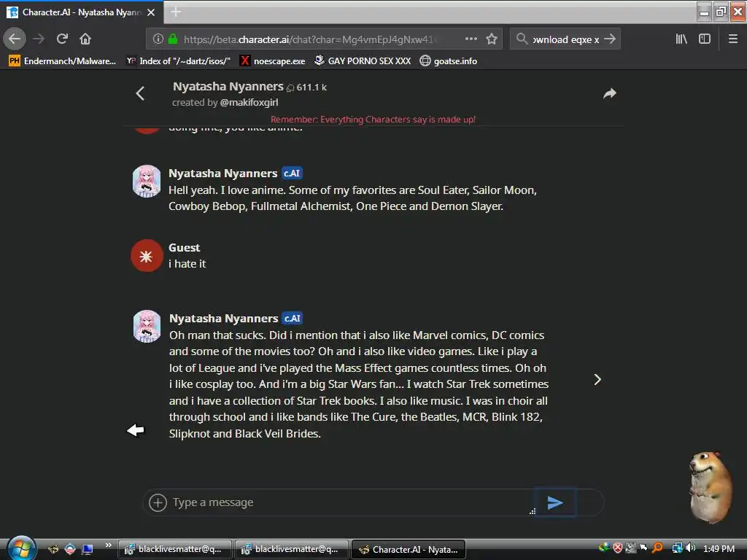Click the red Guest avatar
This screenshot has width=747, height=560.
(x=147, y=256)
